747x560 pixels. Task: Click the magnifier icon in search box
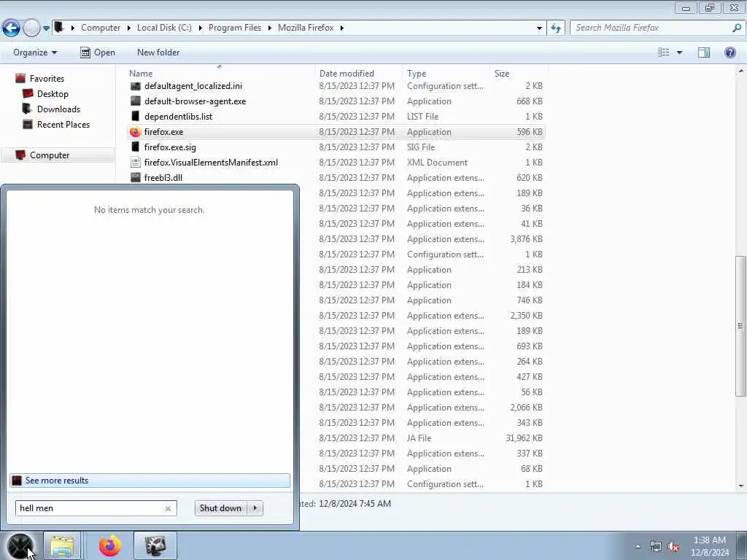click(737, 28)
